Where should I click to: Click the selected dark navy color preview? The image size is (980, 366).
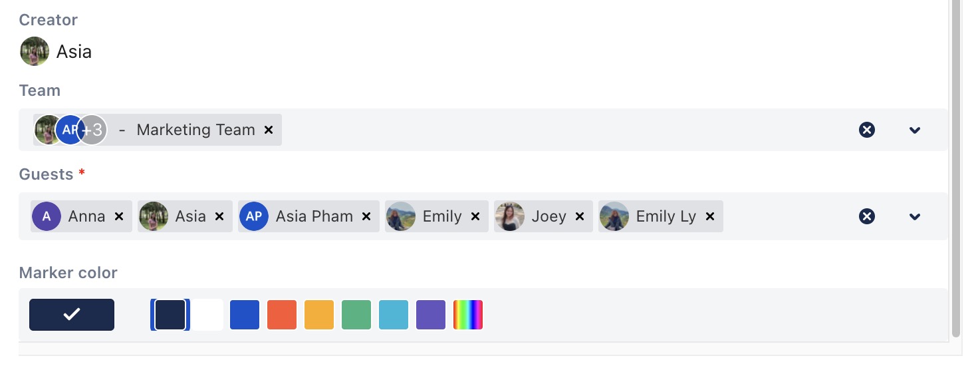pos(72,315)
